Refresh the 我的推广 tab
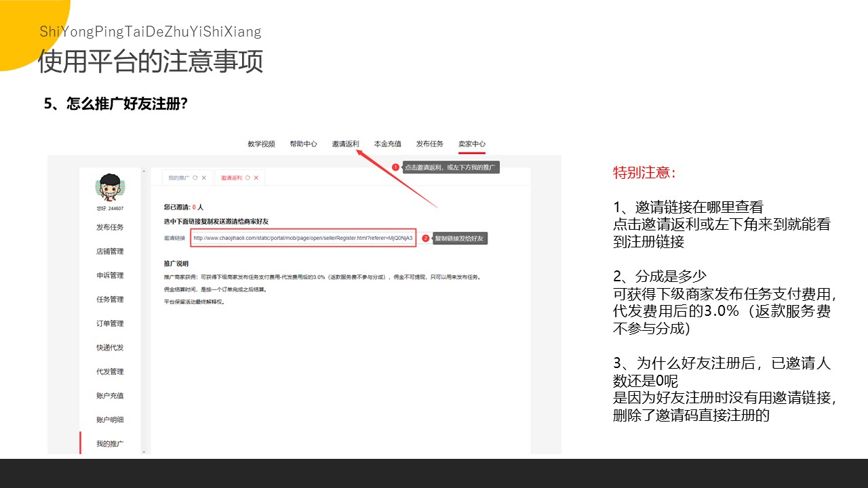Viewport: 868px width, 488px height. pos(195,178)
